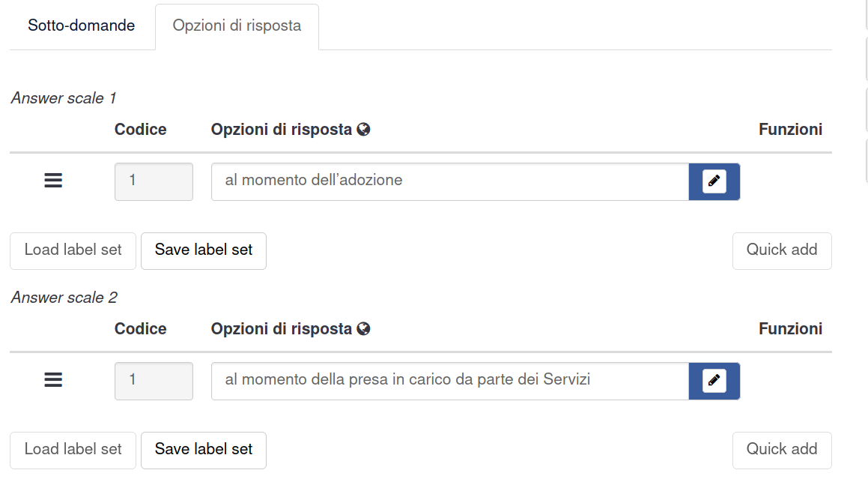Click the Codice field in Answer scale 2
Image resolution: width=868 pixels, height=488 pixels.
154,381
